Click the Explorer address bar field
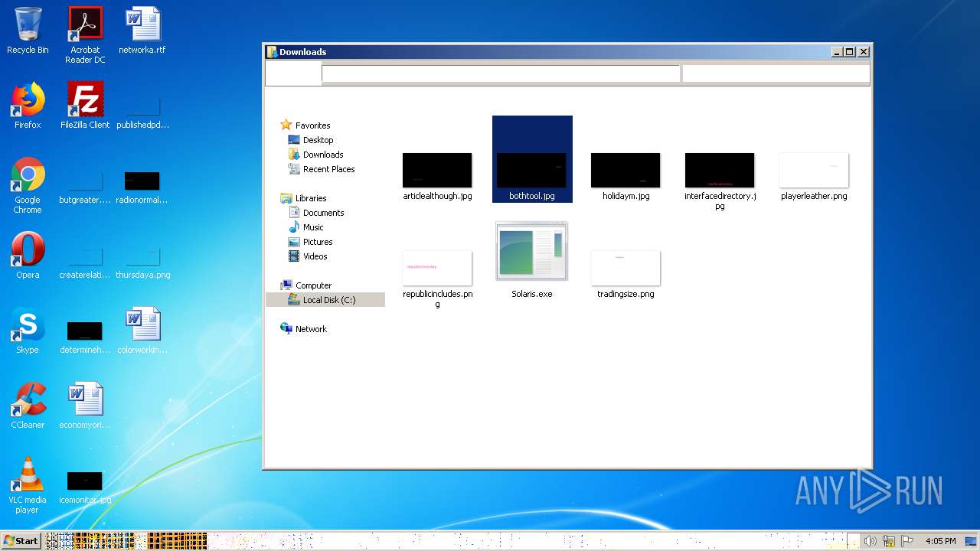Image resolution: width=980 pixels, height=551 pixels. click(x=501, y=73)
